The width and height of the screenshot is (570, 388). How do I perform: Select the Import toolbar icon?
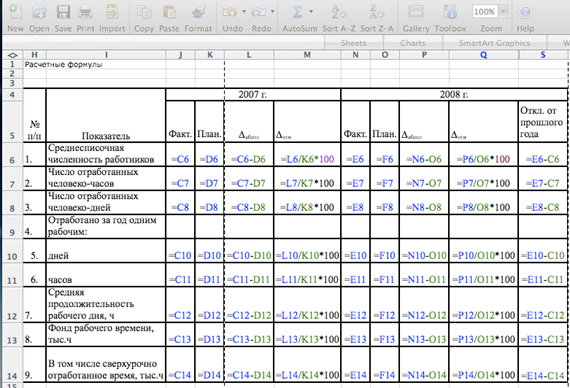click(112, 12)
